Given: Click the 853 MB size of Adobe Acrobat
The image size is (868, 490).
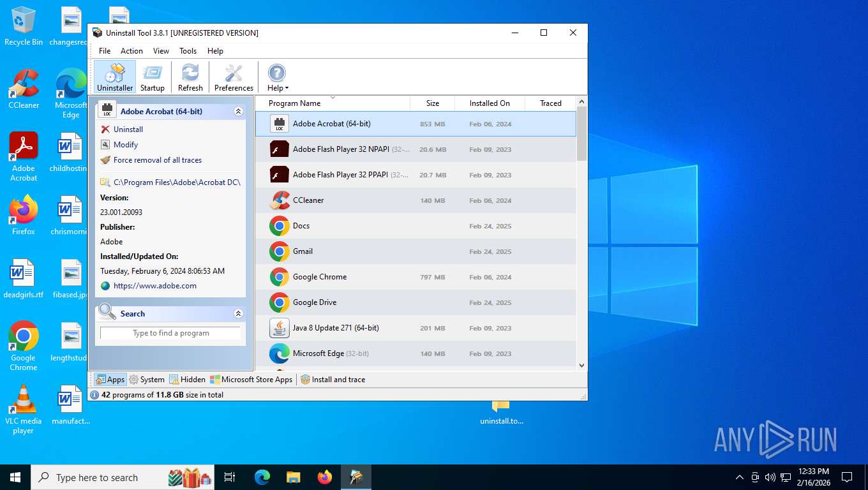Looking at the screenshot, I should [433, 124].
